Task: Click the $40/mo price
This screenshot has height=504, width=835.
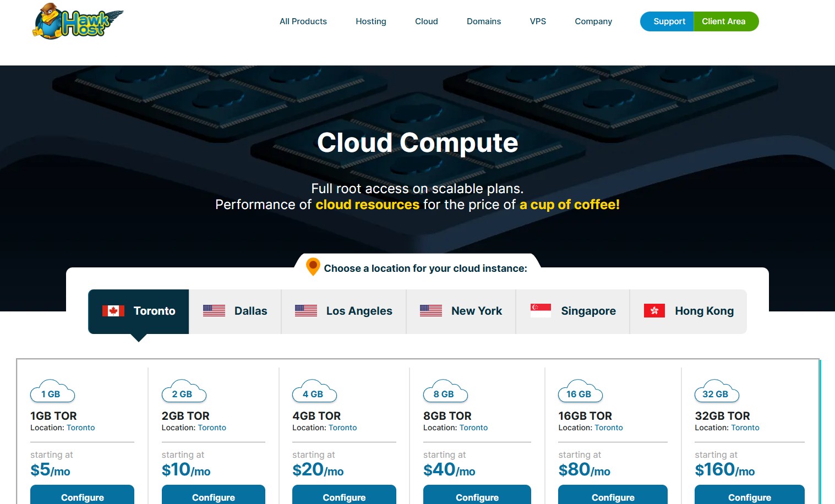Action: [449, 470]
